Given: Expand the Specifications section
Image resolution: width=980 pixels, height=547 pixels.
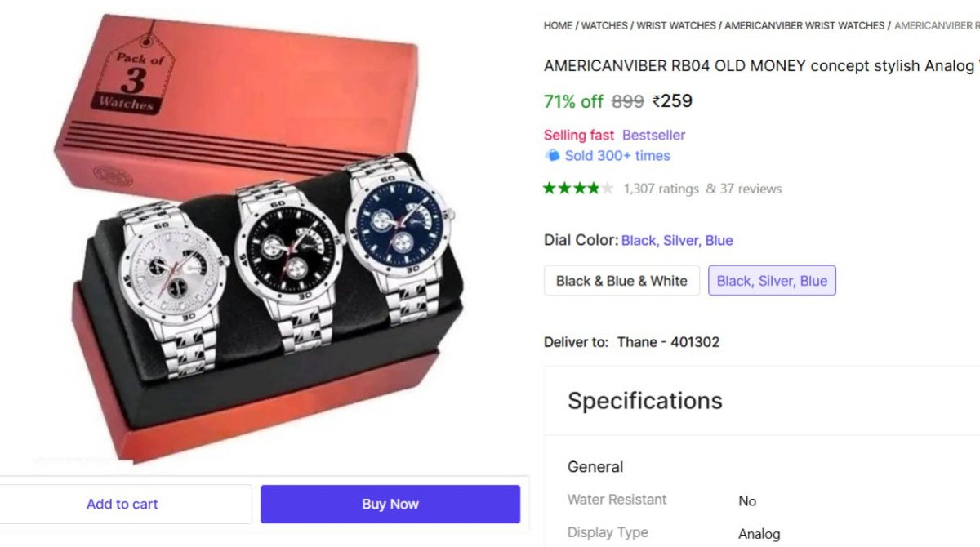Looking at the screenshot, I should click(644, 401).
